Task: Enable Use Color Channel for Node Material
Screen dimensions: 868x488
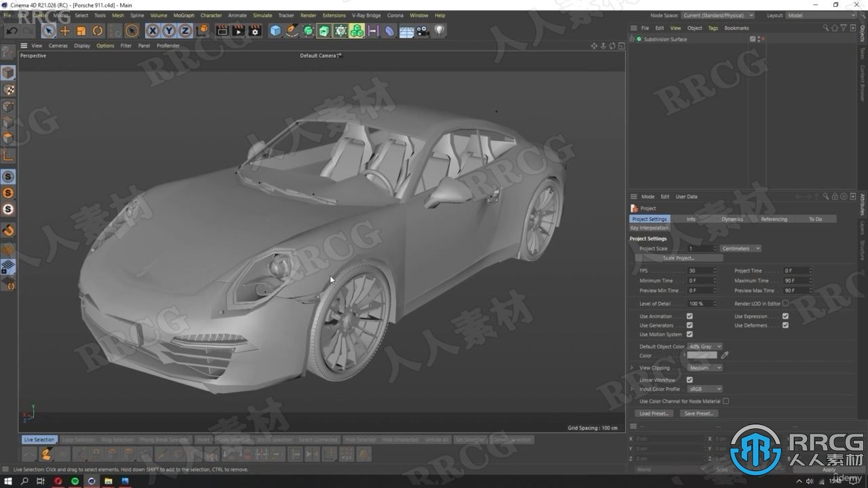Action: click(726, 401)
